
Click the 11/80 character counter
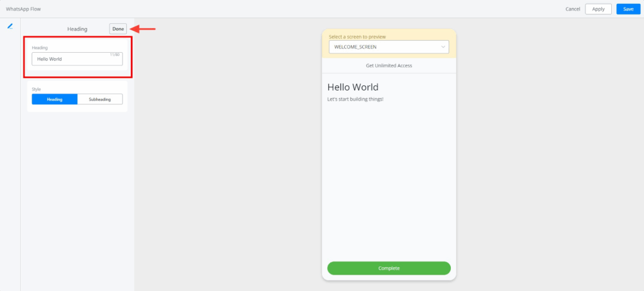(114, 55)
